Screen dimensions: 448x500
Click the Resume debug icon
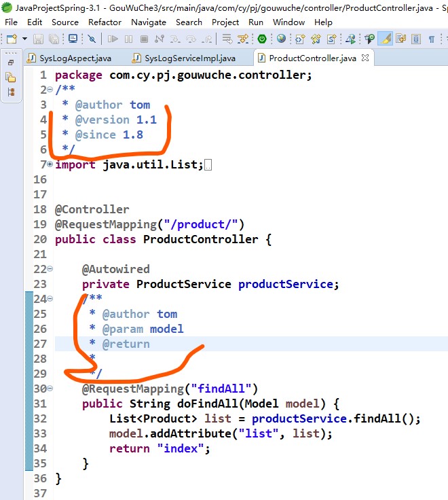coord(113,39)
